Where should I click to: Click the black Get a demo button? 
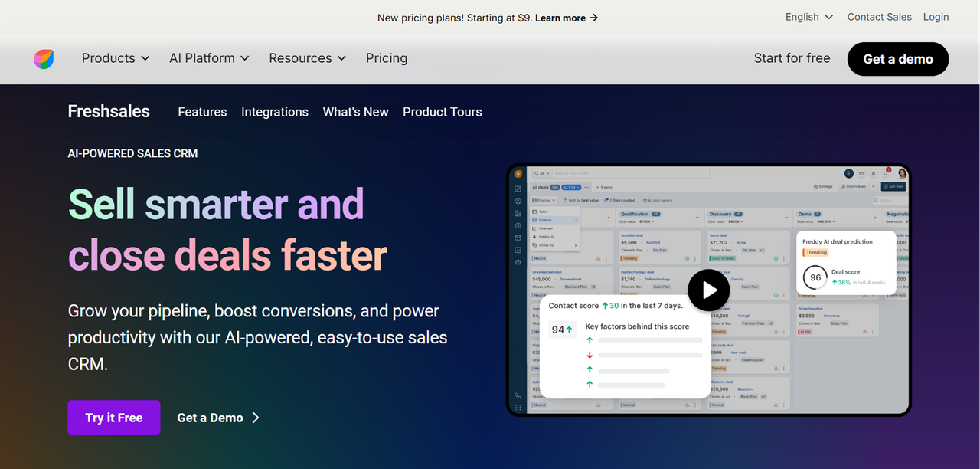click(x=898, y=59)
